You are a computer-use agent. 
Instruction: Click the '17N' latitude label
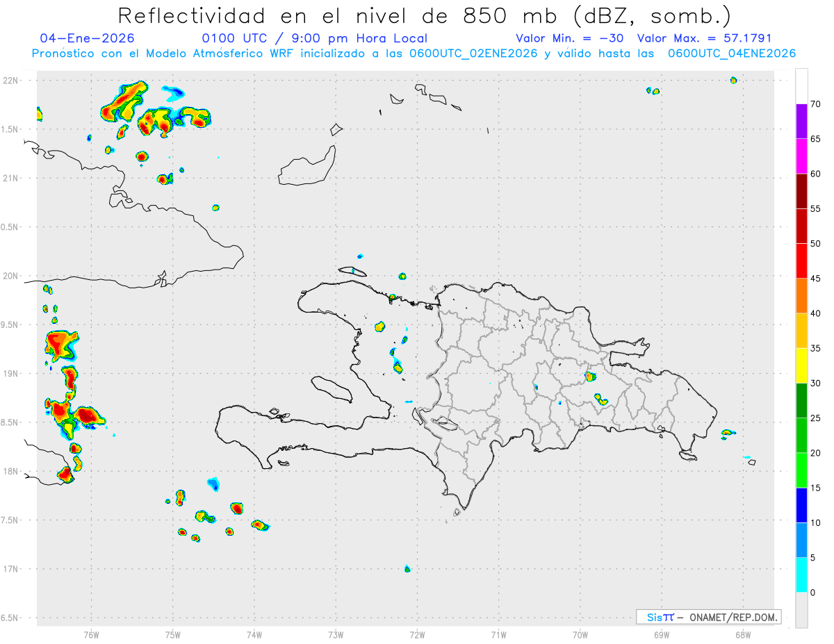tap(11, 569)
